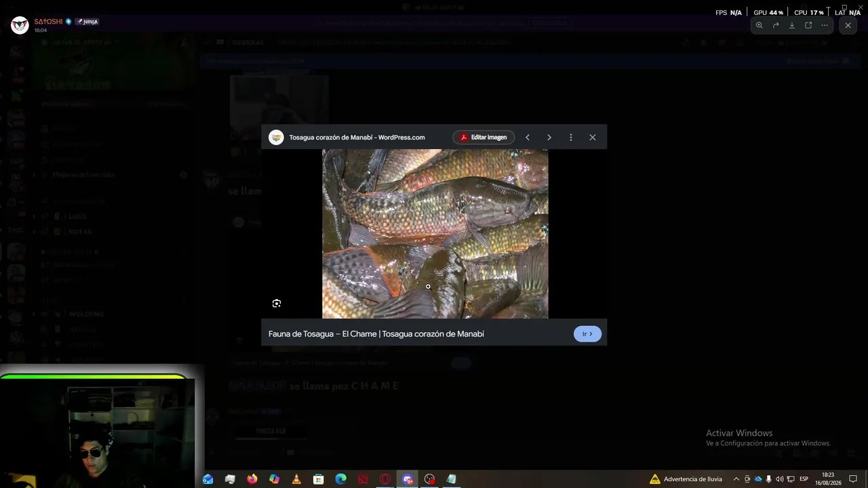Open the three-dot menu in the image preview

571,138
